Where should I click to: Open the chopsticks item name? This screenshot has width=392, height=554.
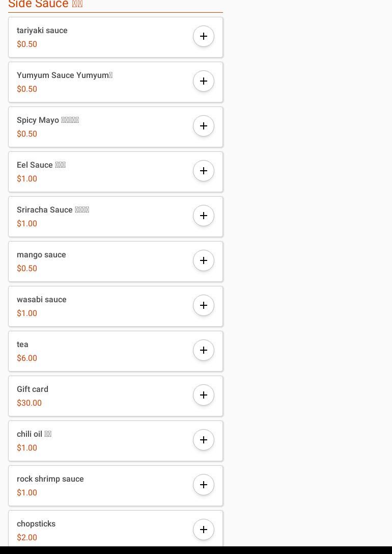(x=36, y=524)
